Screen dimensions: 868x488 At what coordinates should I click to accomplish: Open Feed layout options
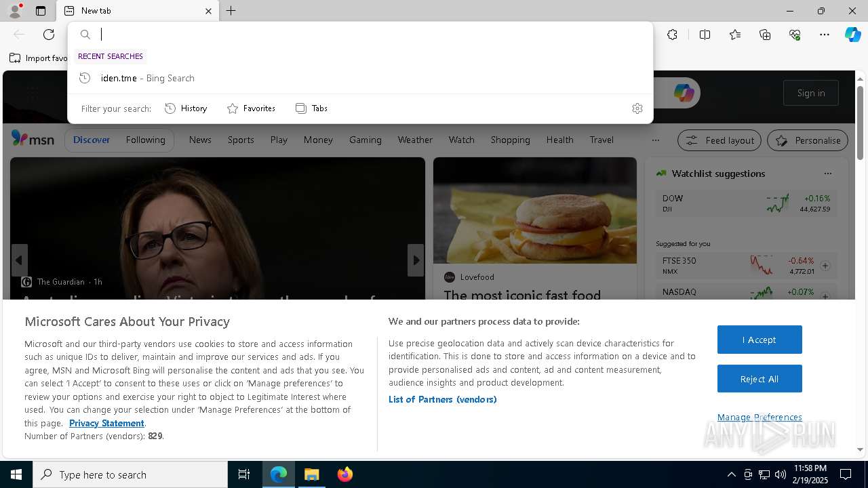tap(719, 140)
